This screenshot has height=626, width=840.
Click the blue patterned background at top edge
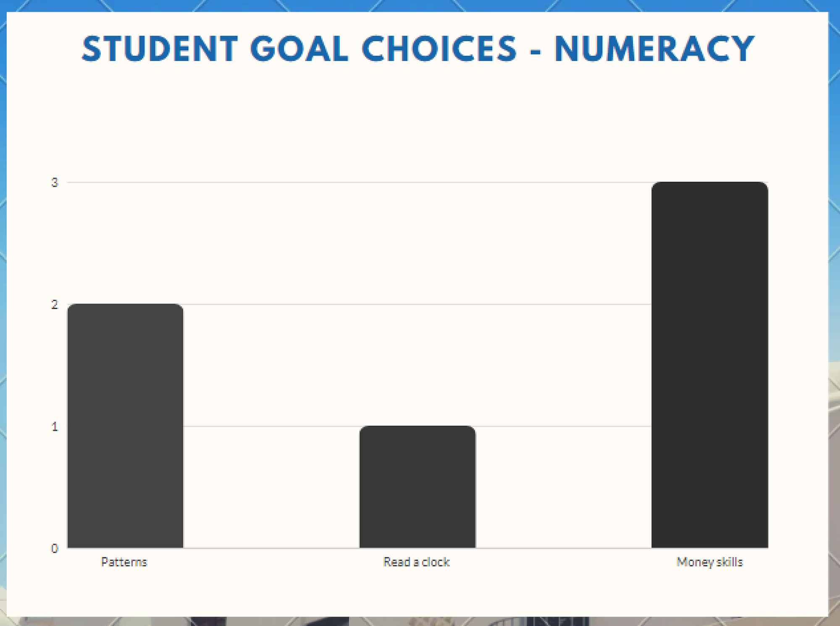pyautogui.click(x=420, y=5)
